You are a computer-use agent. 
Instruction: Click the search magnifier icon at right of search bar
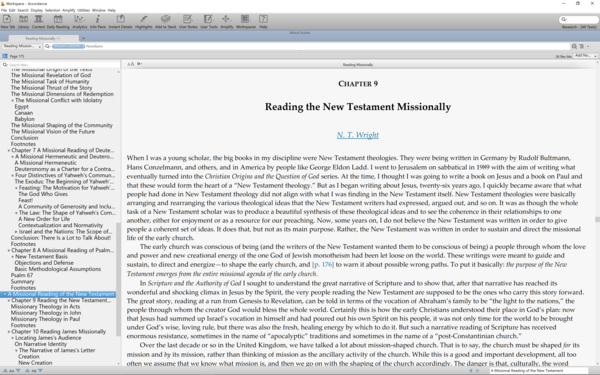pos(574,46)
